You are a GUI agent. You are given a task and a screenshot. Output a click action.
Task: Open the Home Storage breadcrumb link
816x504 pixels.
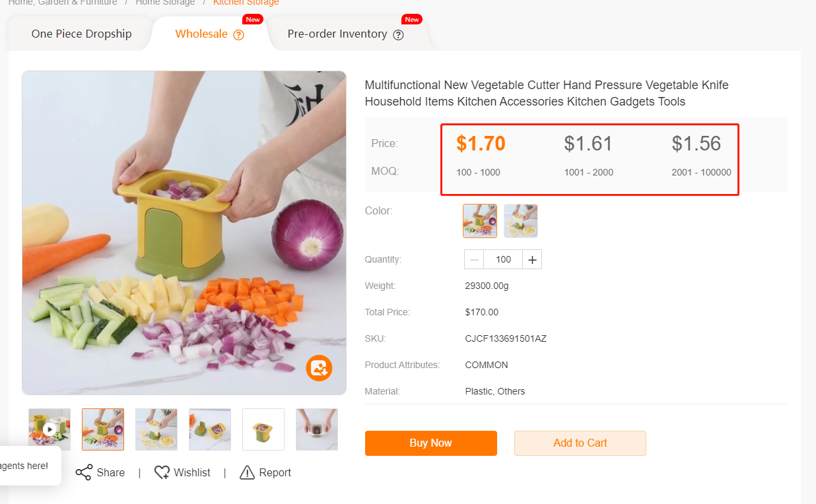coord(165,3)
